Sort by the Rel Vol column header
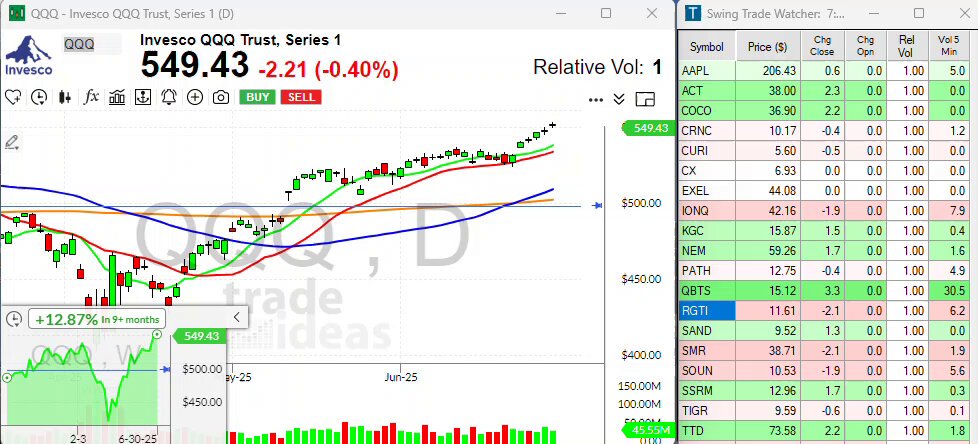The height and width of the screenshot is (444, 978). pyautogui.click(x=907, y=47)
